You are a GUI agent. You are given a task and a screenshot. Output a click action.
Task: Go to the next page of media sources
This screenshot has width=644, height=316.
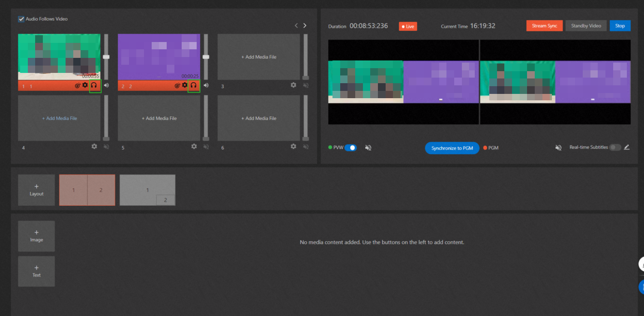point(305,26)
